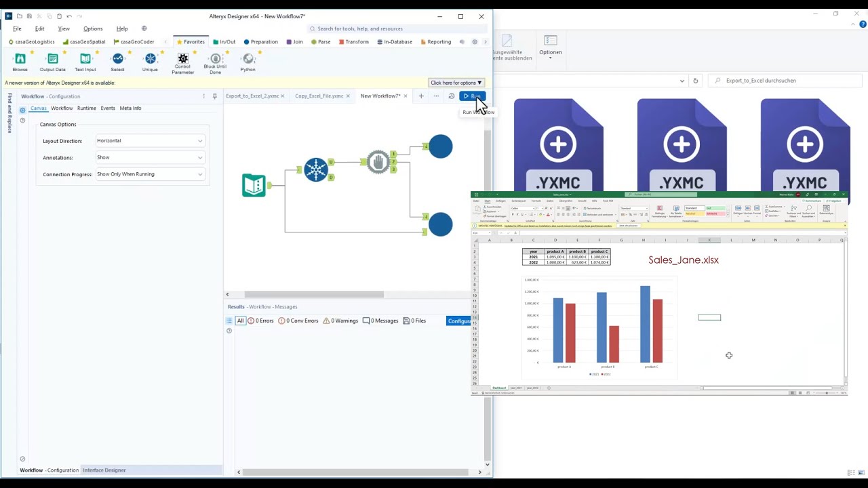
Task: Click the gear icon beside Canvas tab
Action: click(22, 110)
